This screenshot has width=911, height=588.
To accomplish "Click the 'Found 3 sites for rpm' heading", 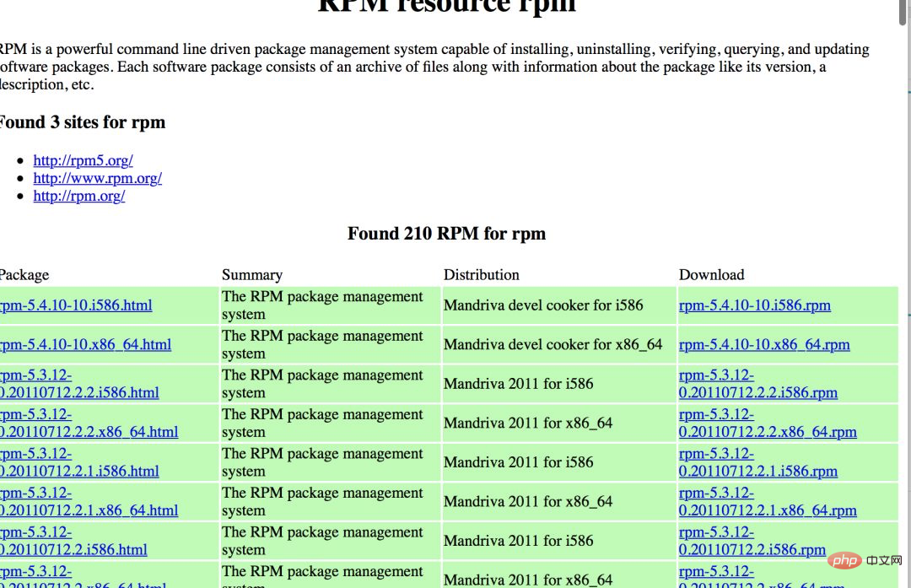I will coord(82,122).
